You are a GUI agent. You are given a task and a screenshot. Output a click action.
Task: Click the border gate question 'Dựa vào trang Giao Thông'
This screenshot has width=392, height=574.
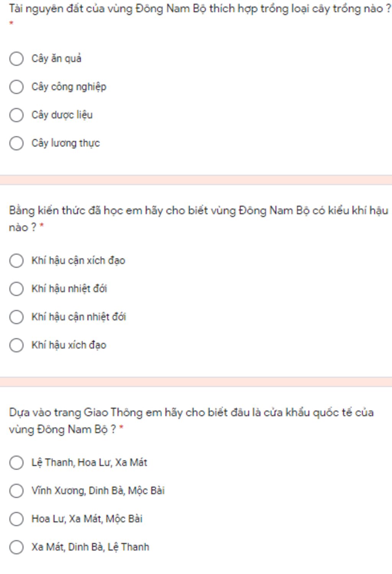[x=191, y=421]
